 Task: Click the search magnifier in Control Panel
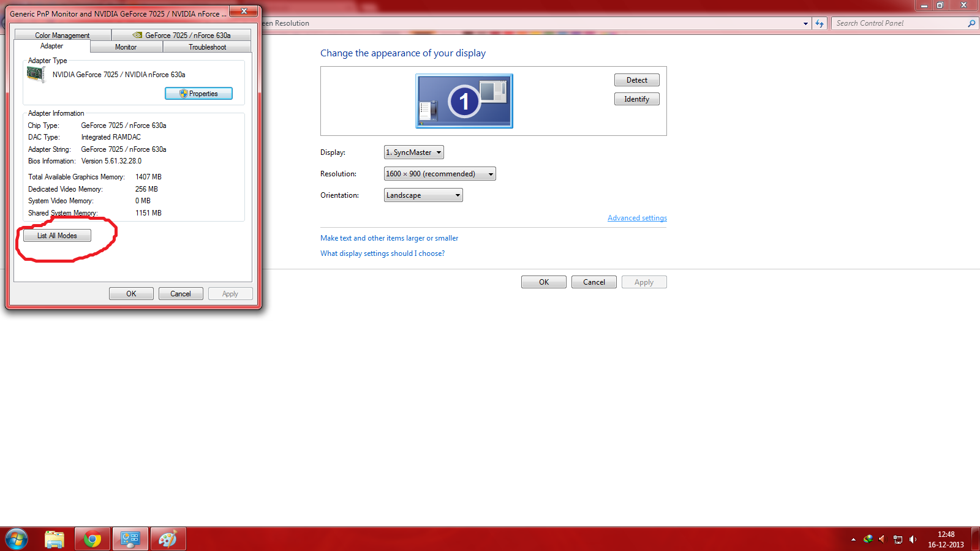(971, 23)
